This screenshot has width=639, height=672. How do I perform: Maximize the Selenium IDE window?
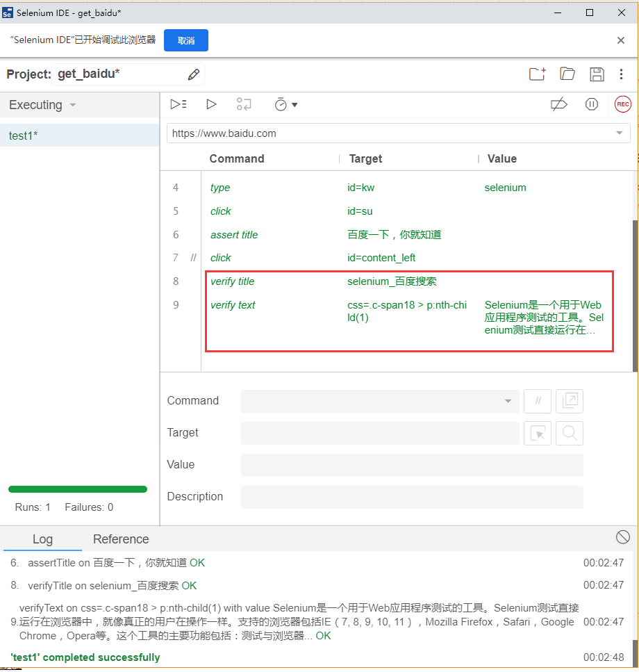pyautogui.click(x=590, y=13)
